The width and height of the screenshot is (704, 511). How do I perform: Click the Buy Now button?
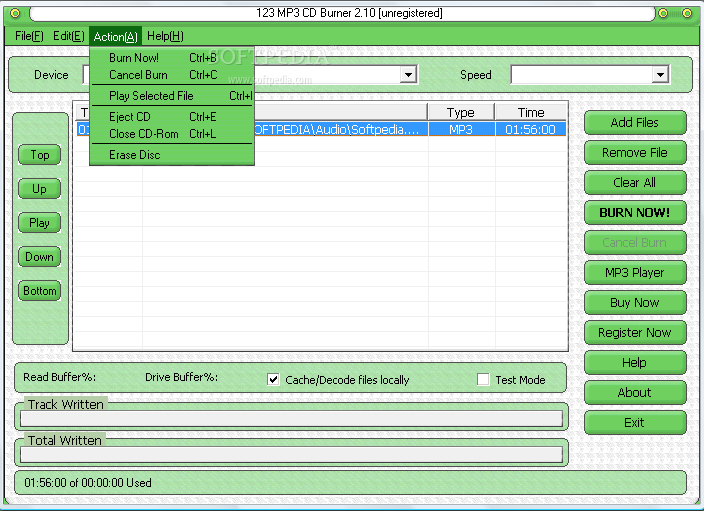point(635,303)
